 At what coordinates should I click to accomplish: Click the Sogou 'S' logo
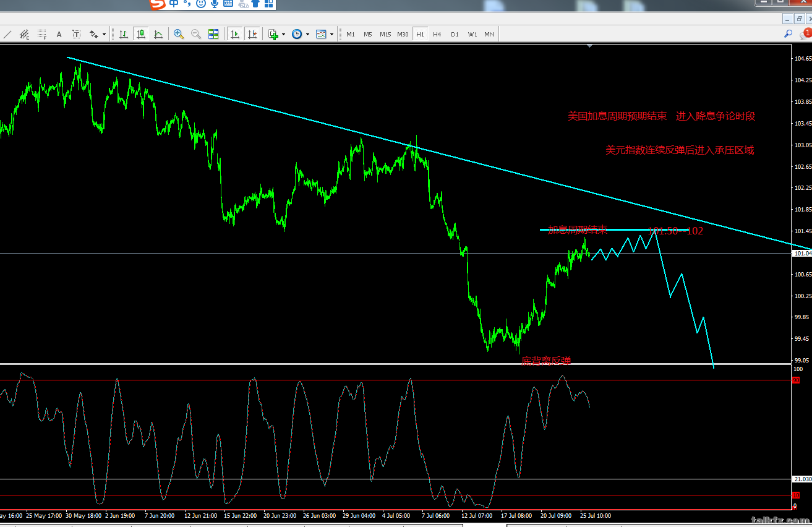point(158,4)
